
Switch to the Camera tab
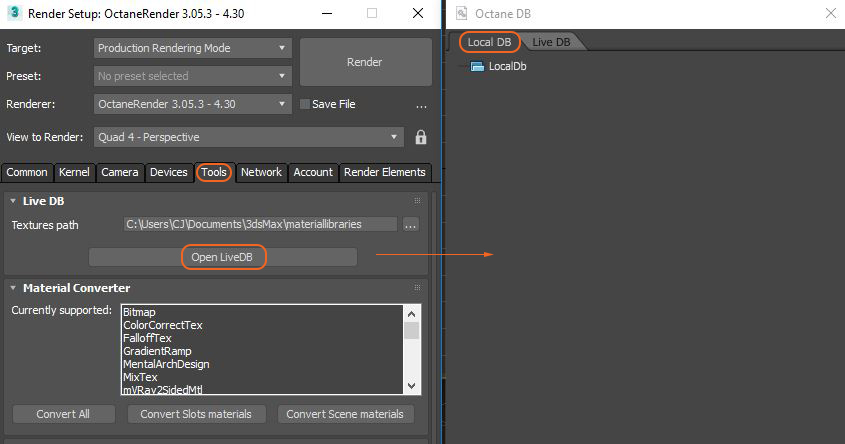(x=120, y=172)
